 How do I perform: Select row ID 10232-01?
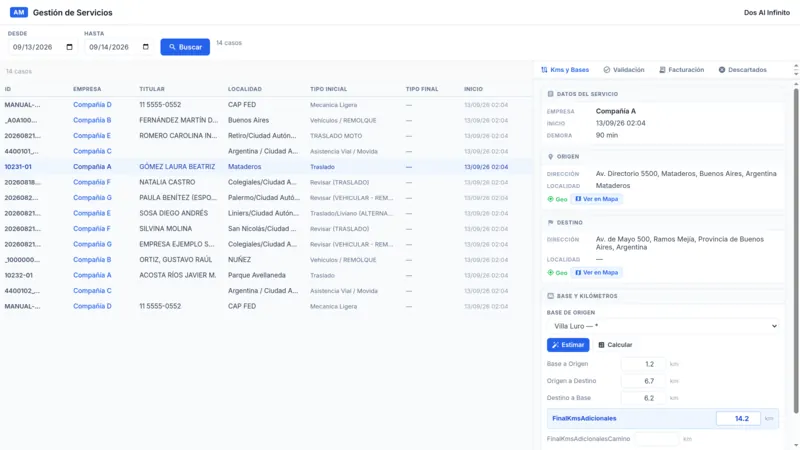18,275
